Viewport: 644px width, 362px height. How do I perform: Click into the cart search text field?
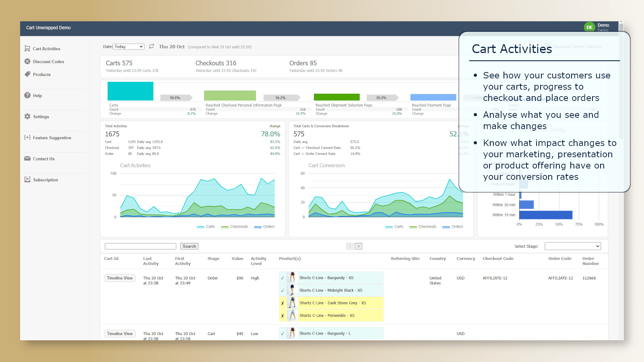(x=140, y=246)
